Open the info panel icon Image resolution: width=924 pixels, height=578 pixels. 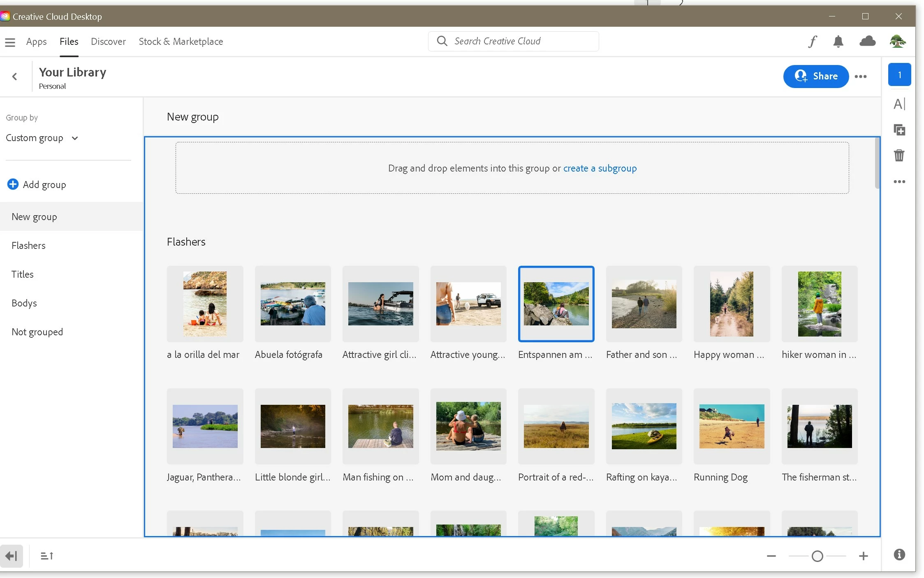(899, 555)
